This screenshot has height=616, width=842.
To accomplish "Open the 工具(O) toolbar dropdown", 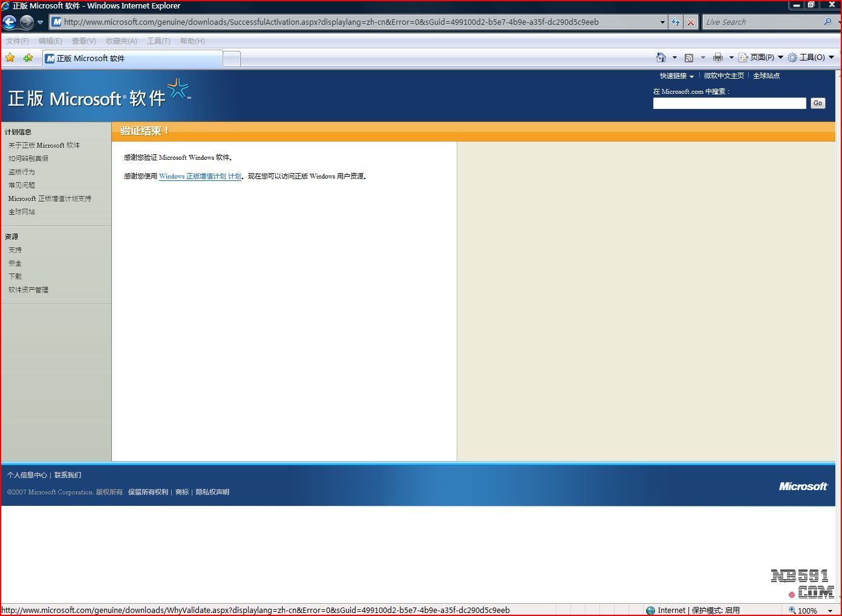I will tap(811, 57).
